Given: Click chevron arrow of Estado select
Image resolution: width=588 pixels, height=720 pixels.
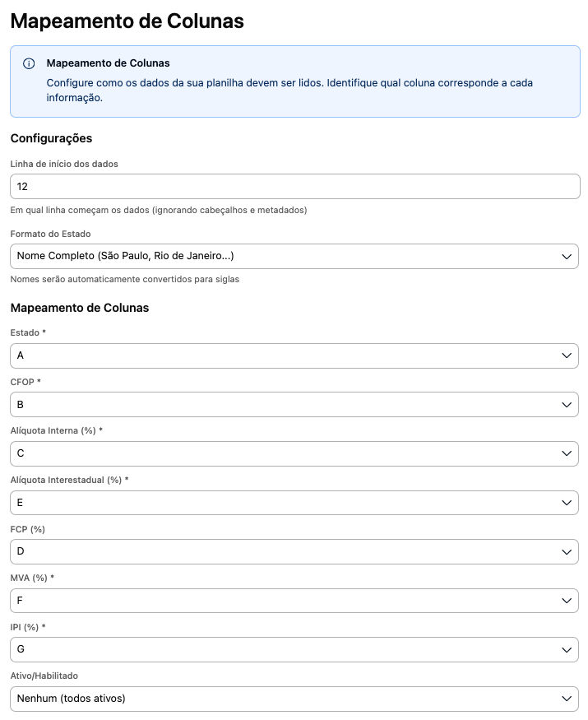Looking at the screenshot, I should click(x=567, y=355).
